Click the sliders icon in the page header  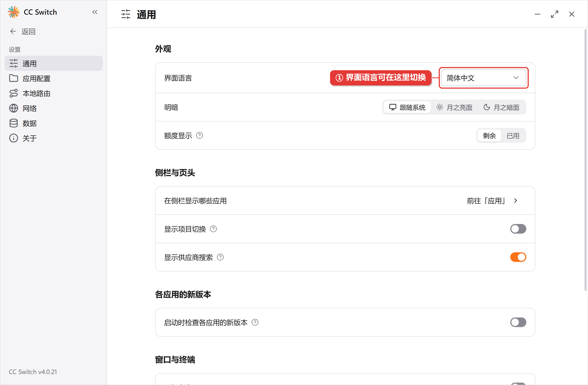[x=126, y=14]
